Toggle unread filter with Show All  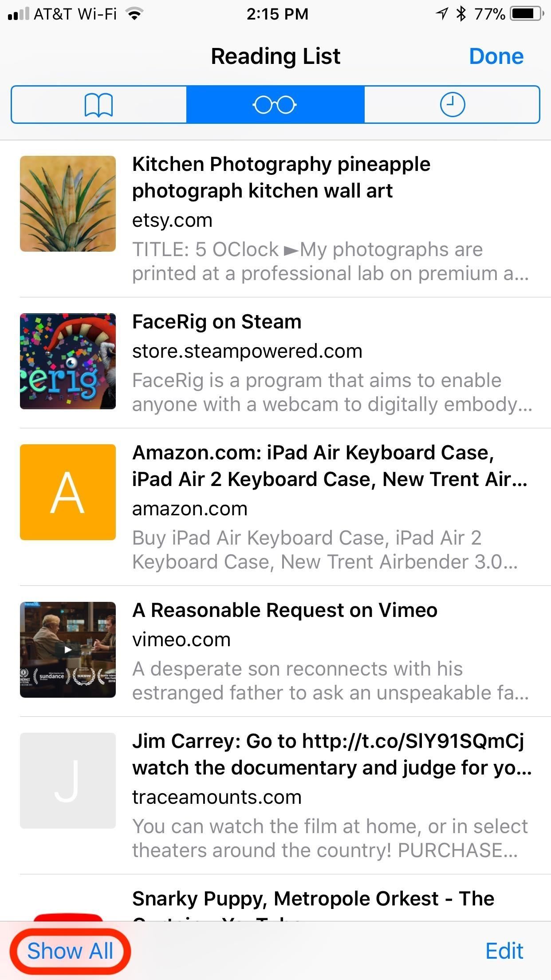[72, 951]
